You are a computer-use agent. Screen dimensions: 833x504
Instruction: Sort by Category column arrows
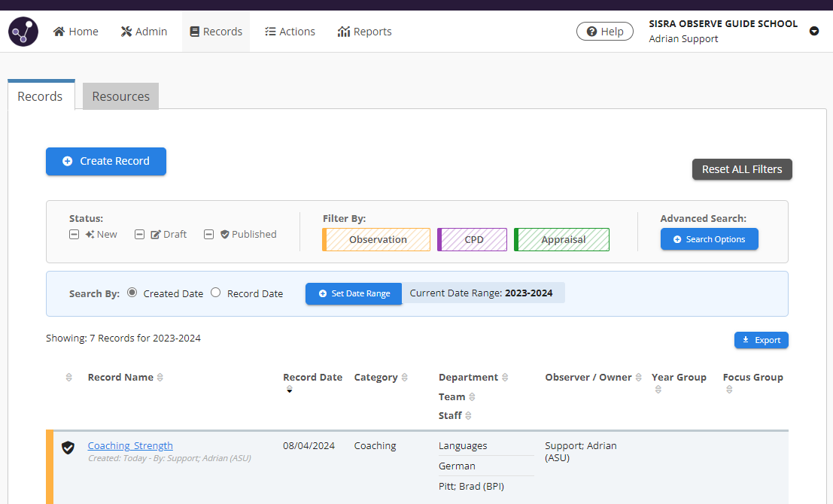(405, 378)
